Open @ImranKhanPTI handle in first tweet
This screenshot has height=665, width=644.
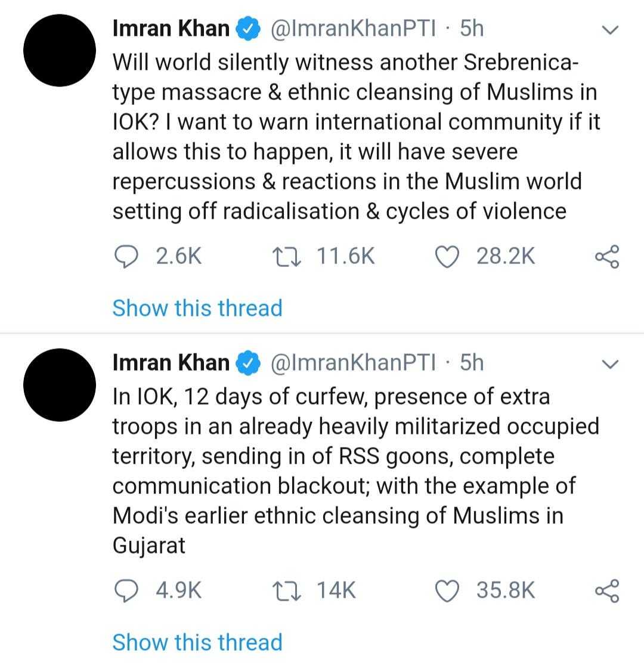pyautogui.click(x=353, y=29)
